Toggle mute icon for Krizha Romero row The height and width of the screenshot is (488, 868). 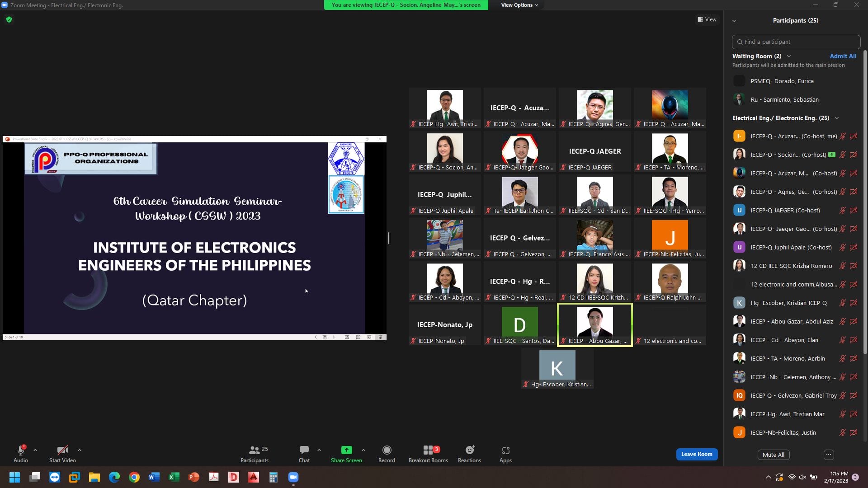[x=843, y=266]
